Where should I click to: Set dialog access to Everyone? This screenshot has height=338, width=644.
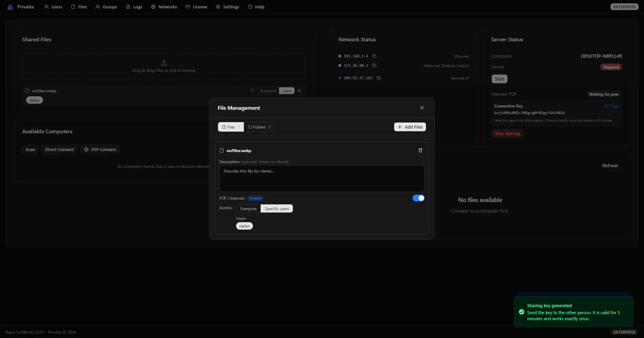(x=249, y=209)
